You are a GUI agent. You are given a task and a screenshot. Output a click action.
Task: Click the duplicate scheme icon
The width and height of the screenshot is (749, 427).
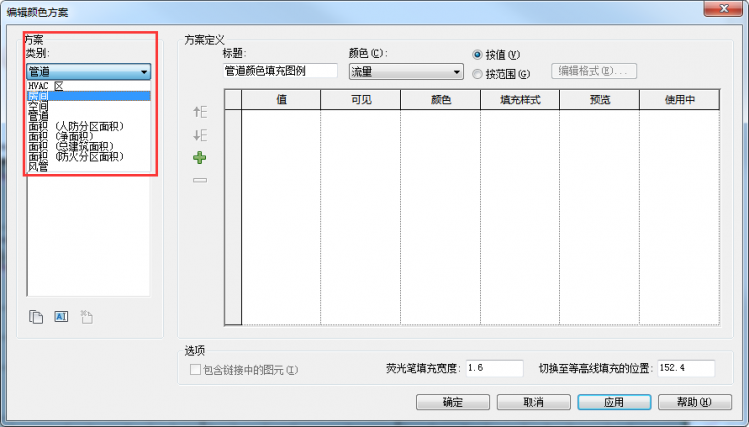(36, 317)
